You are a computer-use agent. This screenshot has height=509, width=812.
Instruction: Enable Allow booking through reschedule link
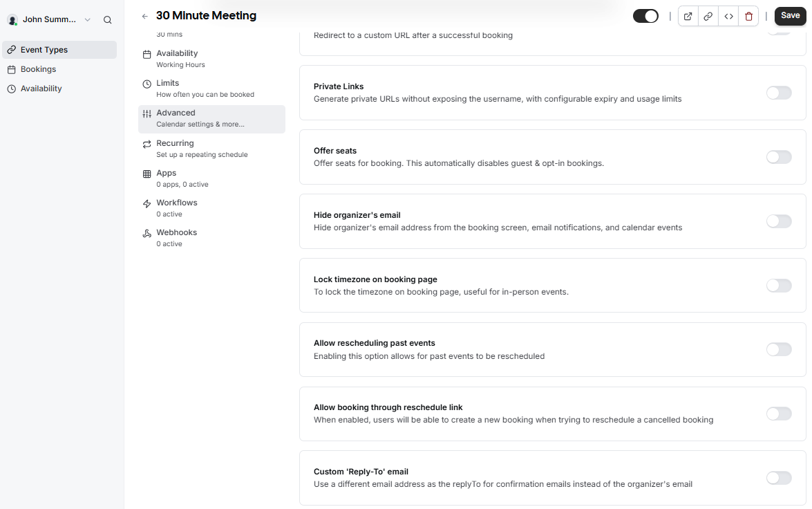pyautogui.click(x=779, y=414)
